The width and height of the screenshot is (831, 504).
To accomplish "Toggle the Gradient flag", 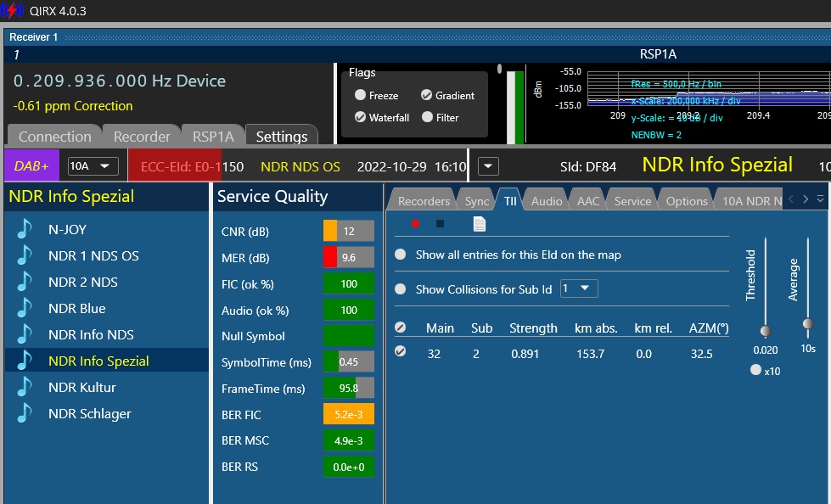I will [427, 95].
